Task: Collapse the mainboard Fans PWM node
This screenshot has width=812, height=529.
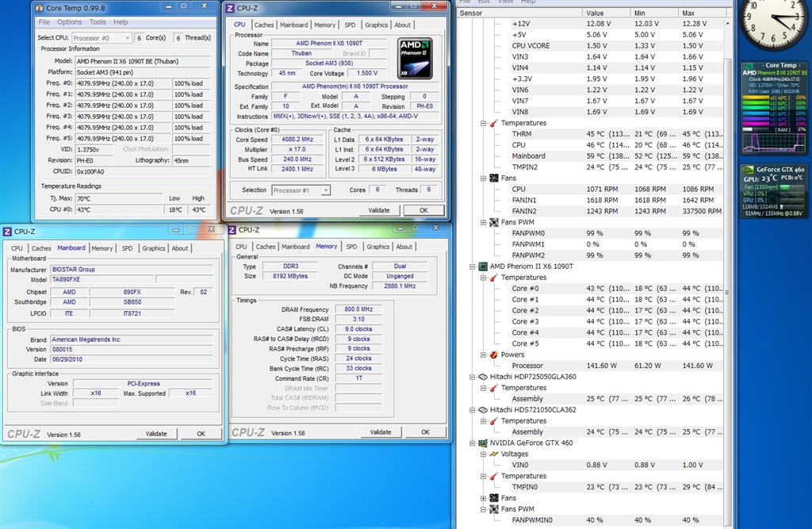Action: 483,222
